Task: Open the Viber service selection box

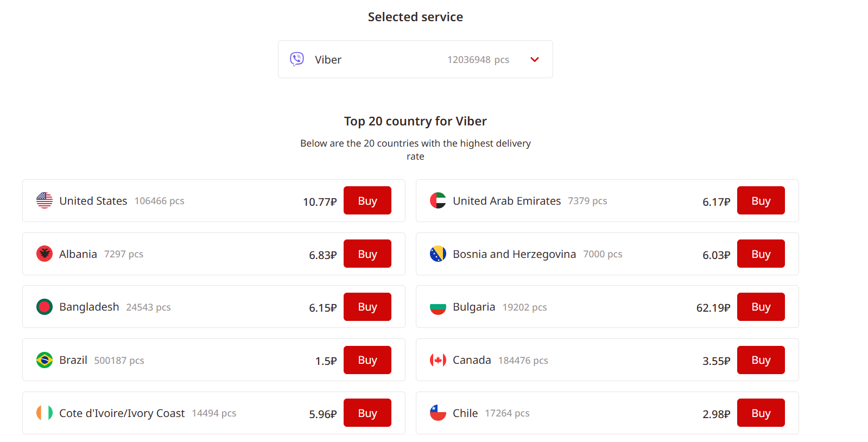Action: tap(415, 59)
